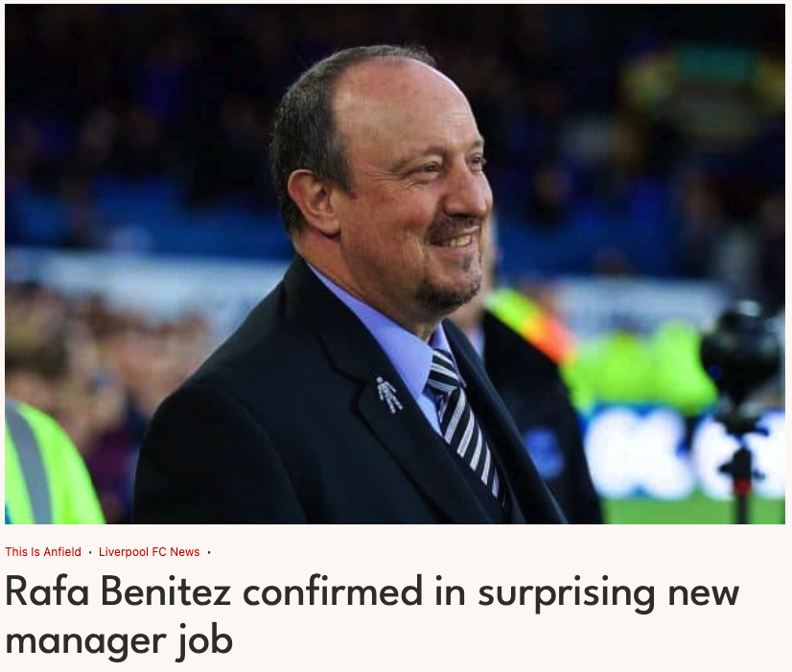Click the dot separator after "This Is Anfield"
Image resolution: width=792 pixels, height=672 pixels.
(90, 553)
